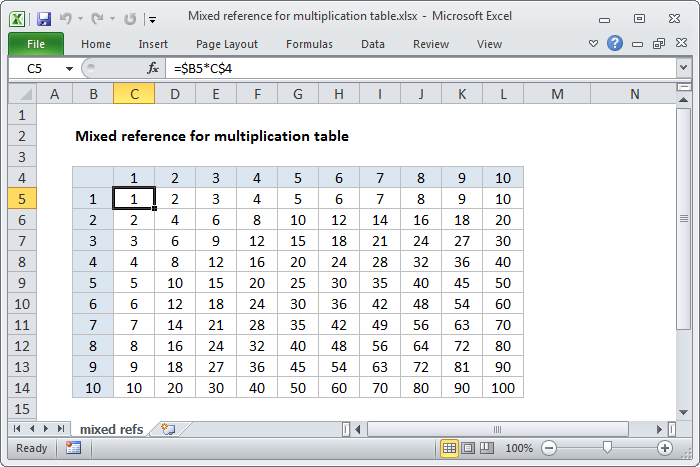Click cell L14 containing 100
Viewport: 700px width, 467px height.
[x=503, y=388]
